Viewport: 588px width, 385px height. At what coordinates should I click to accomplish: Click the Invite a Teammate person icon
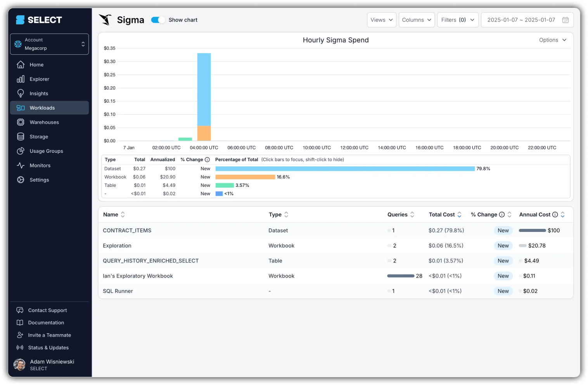coord(20,335)
